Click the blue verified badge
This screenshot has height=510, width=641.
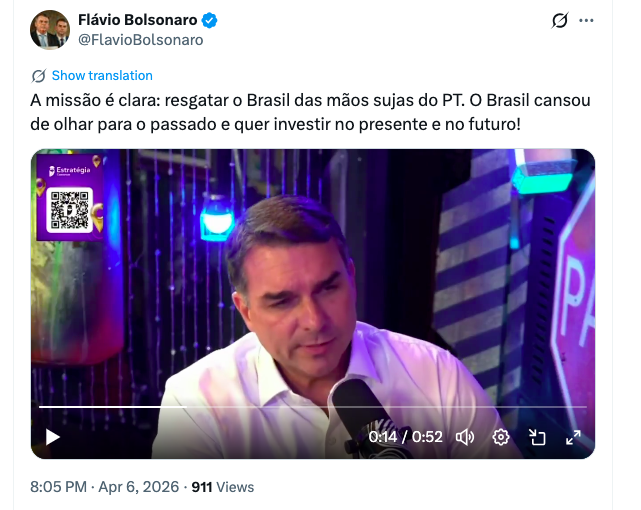pos(210,20)
